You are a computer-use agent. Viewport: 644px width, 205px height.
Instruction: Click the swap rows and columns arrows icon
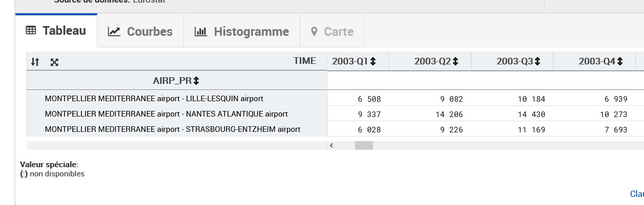pyautogui.click(x=35, y=62)
